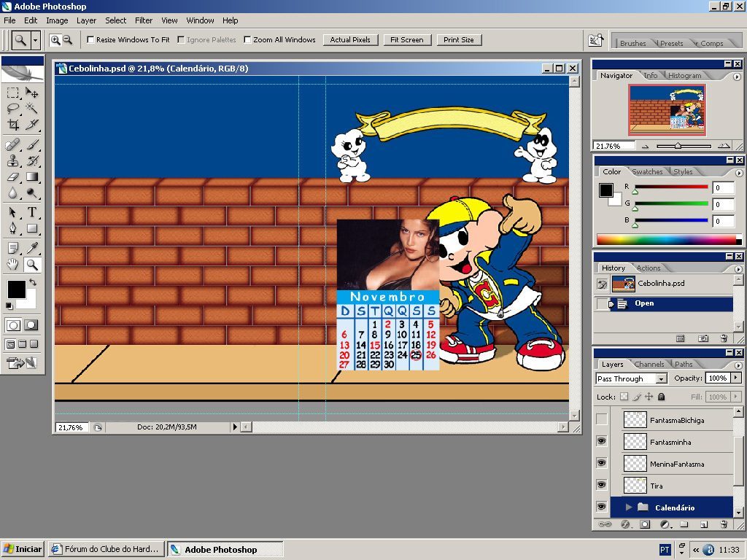Select the Notes tool
The height and width of the screenshot is (560, 747).
point(13,248)
